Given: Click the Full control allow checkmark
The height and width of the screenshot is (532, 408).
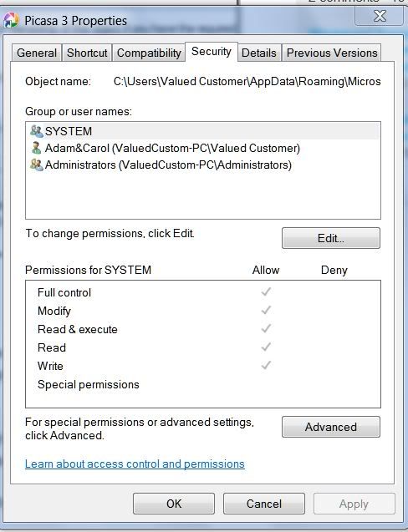Looking at the screenshot, I should coord(266,291).
